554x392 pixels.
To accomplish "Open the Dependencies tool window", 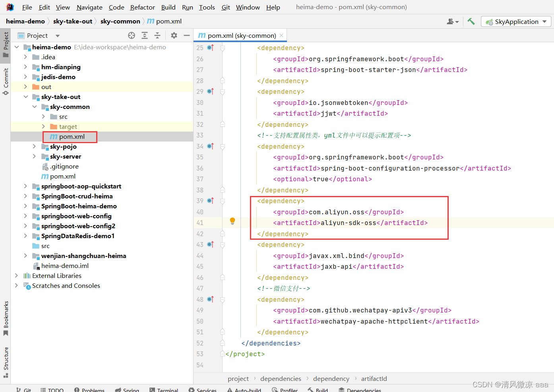I will [x=360, y=390].
